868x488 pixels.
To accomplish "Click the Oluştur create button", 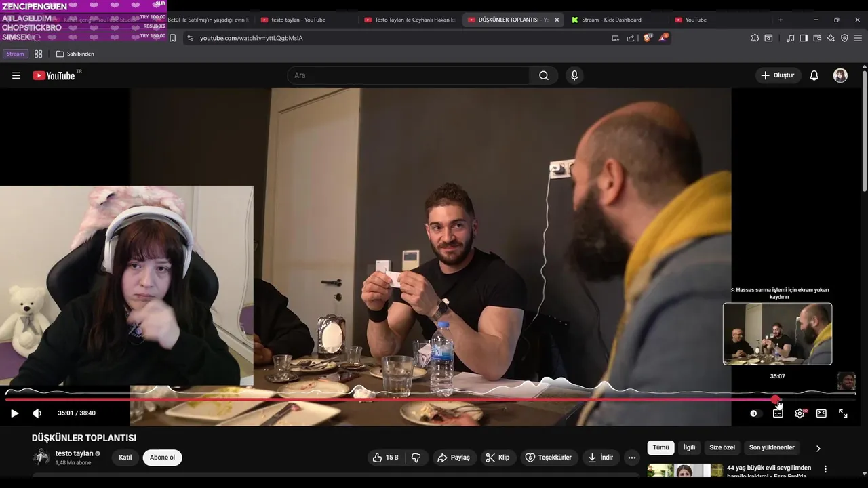I will (x=778, y=75).
